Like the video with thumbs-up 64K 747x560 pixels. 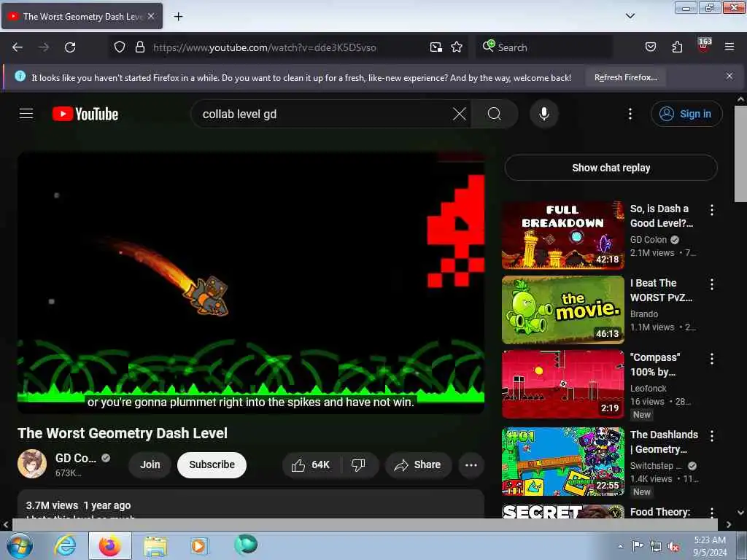[x=311, y=464]
